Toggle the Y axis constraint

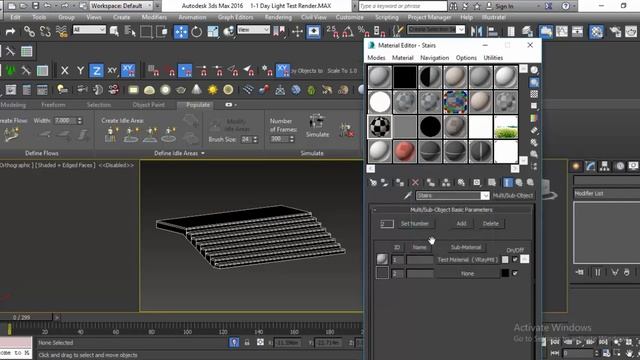coord(80,71)
